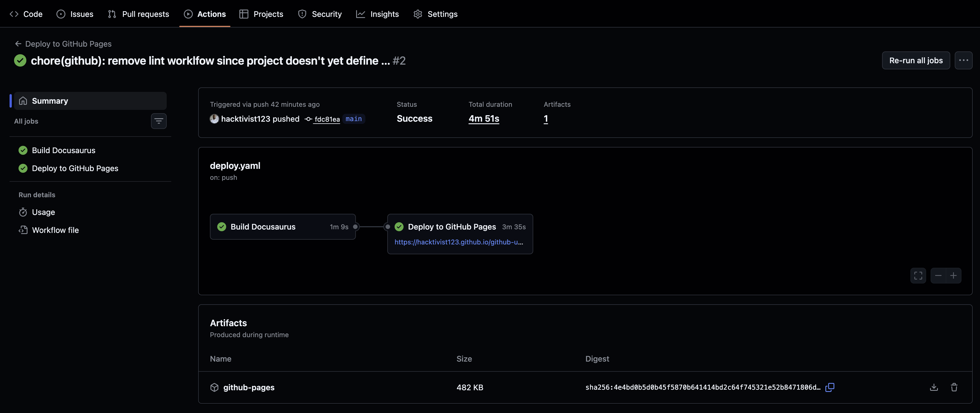This screenshot has width=980, height=413.
Task: Click the deploy.yaml heading
Action: (x=235, y=165)
